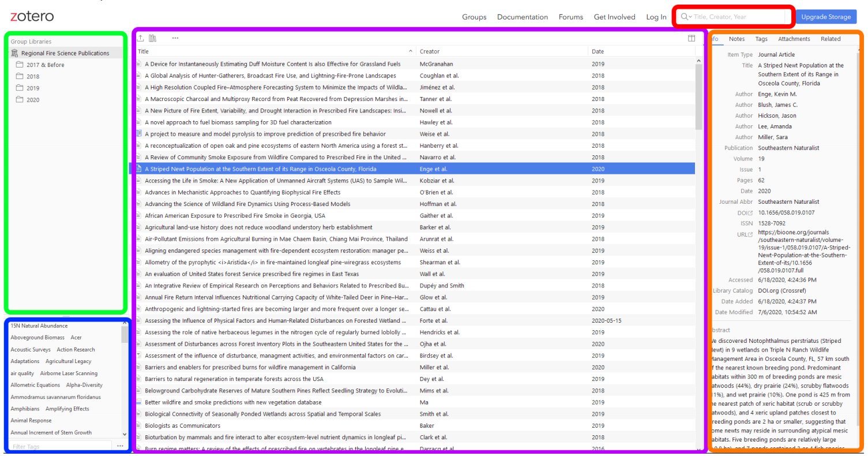868x456 pixels.
Task: Toggle the 'Acer' tag filter
Action: pyautogui.click(x=76, y=337)
